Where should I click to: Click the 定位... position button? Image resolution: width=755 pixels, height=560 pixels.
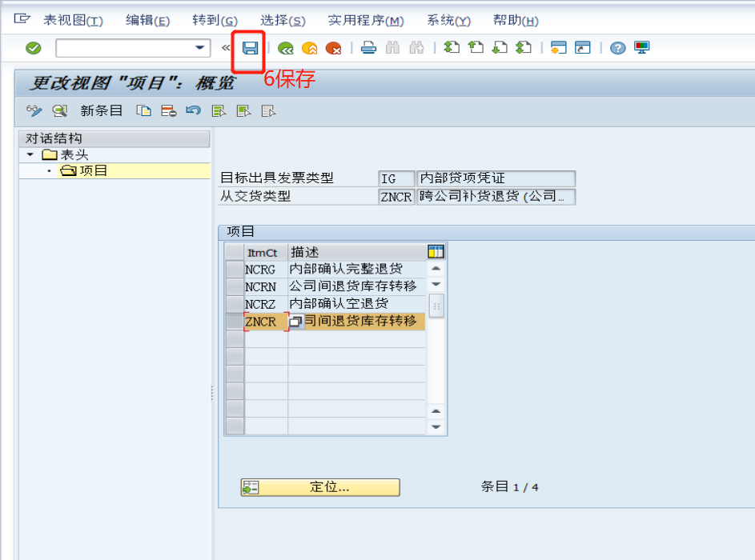pyautogui.click(x=320, y=487)
